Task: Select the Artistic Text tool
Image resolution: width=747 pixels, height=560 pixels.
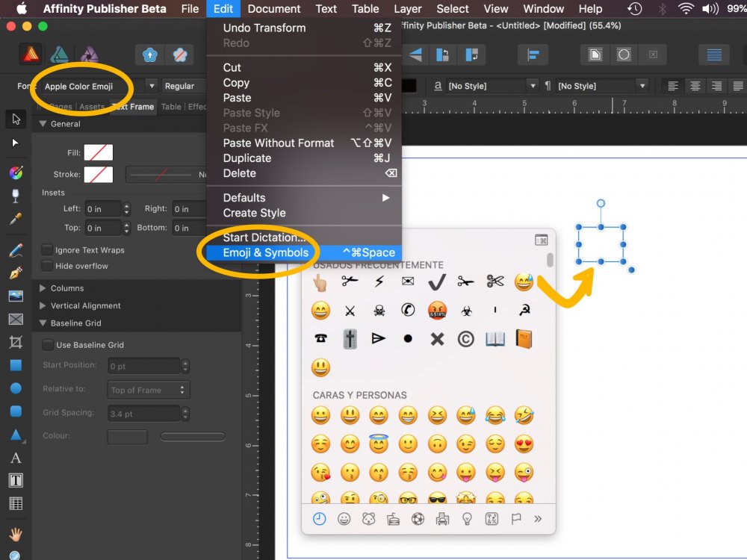Action: point(16,458)
